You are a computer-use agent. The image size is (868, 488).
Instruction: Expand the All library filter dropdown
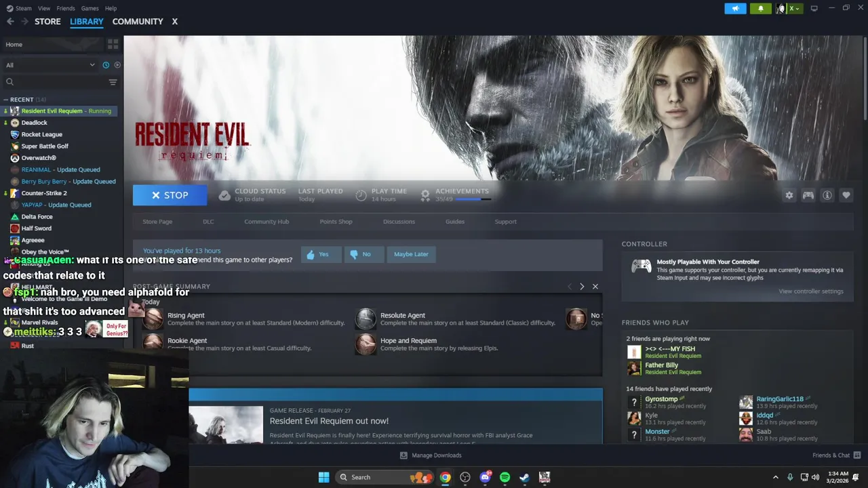point(92,65)
